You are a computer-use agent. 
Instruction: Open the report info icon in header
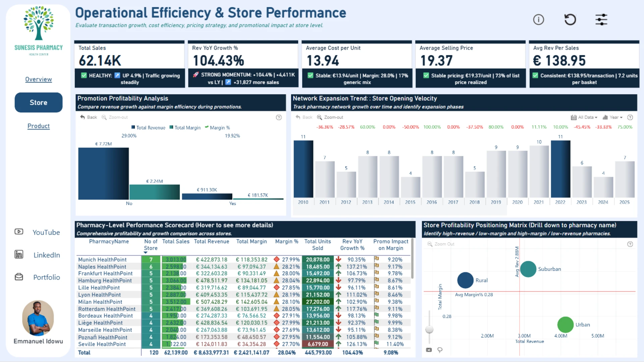(x=539, y=20)
